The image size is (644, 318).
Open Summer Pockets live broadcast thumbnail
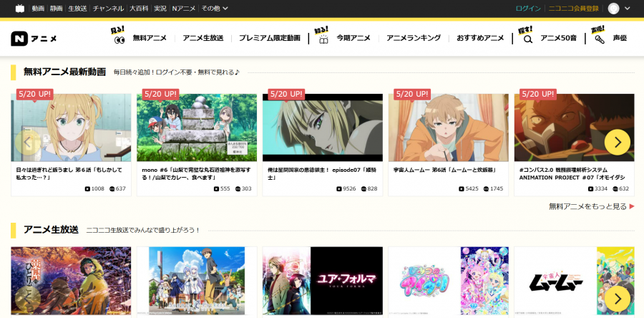[x=197, y=281]
